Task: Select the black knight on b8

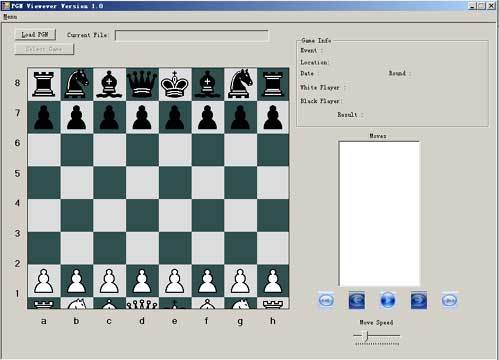Action: [77, 84]
